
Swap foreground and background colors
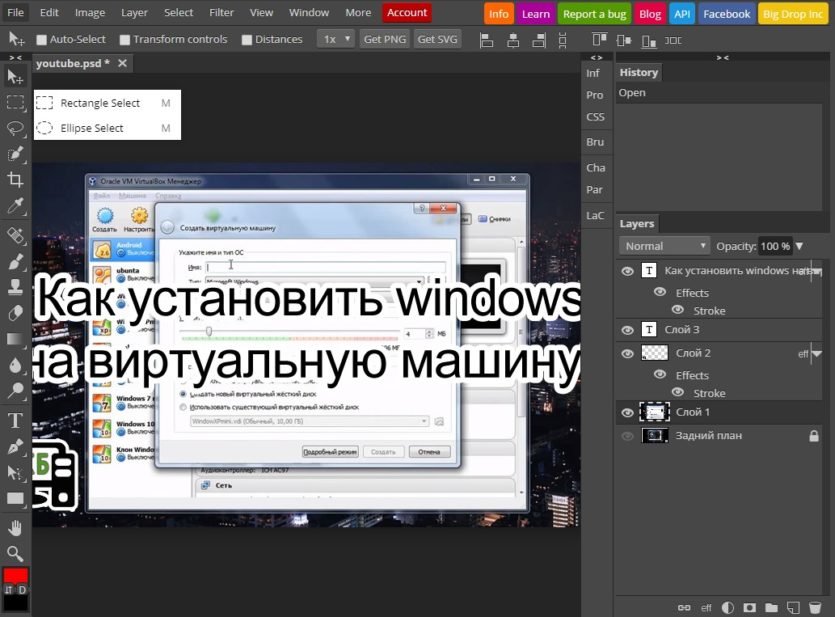(9, 590)
